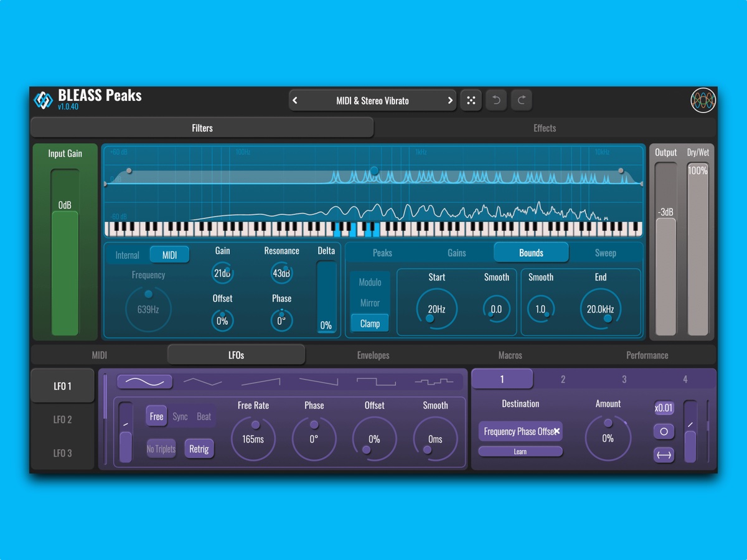Click the Resonance knob showing 43dB

[x=281, y=273]
